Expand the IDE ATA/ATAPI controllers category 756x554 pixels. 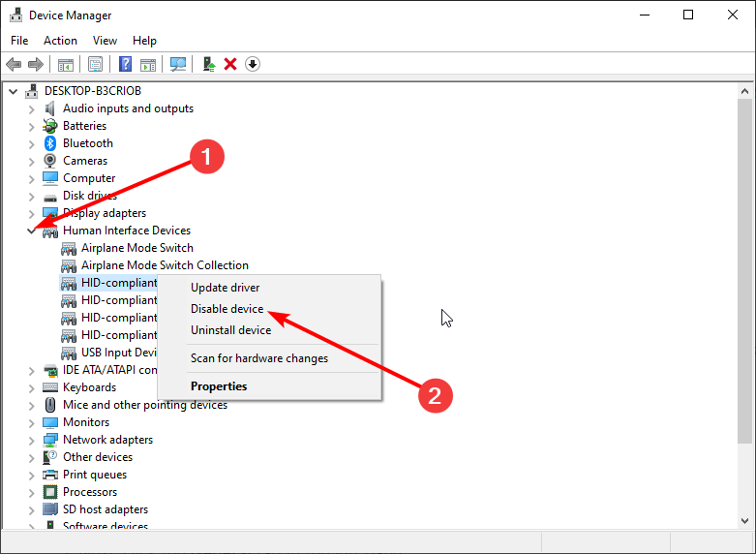click(31, 371)
